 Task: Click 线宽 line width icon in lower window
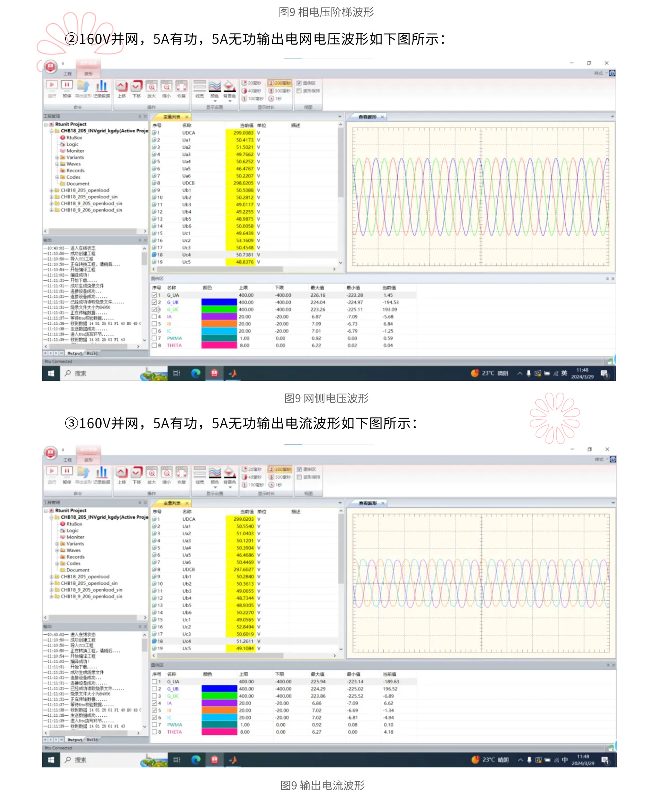coord(200,473)
